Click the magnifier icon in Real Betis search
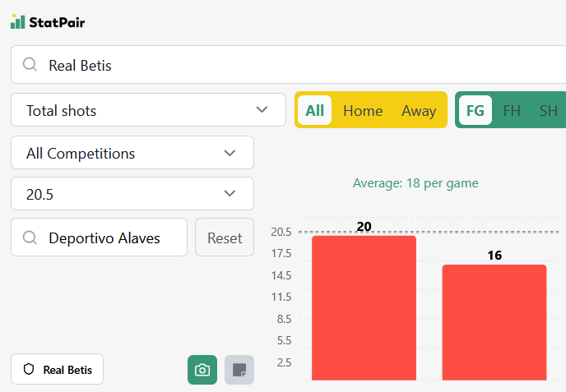 pos(30,65)
